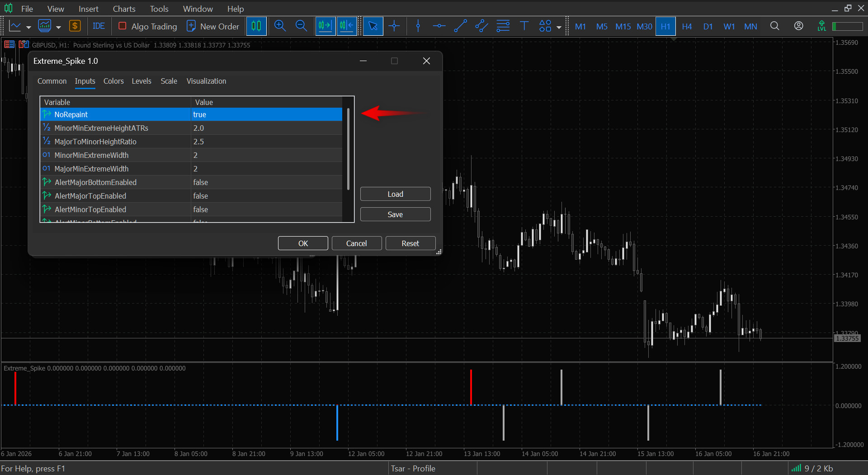Click the Save button
Screen dimensions: 868x475
coord(396,214)
